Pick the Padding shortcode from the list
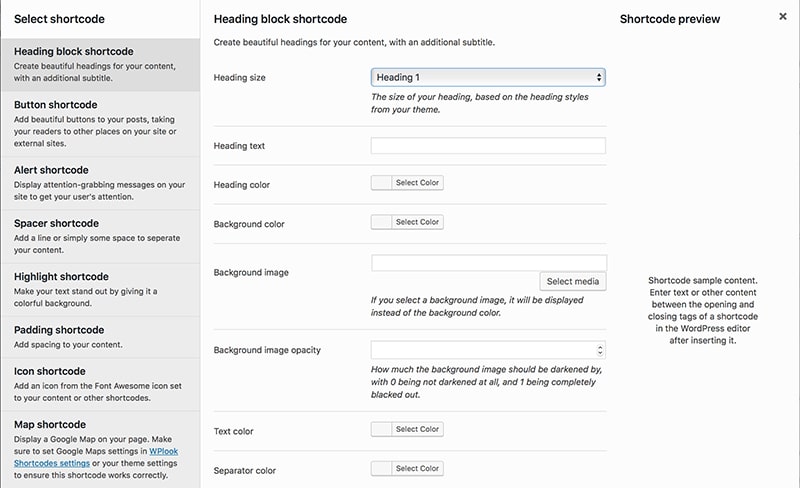The width and height of the screenshot is (800, 488). [x=101, y=337]
